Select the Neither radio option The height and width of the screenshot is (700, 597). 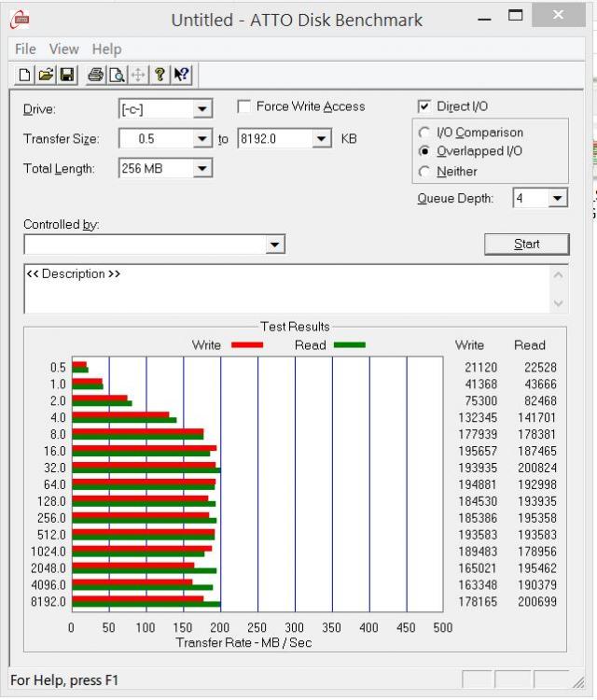click(x=423, y=172)
